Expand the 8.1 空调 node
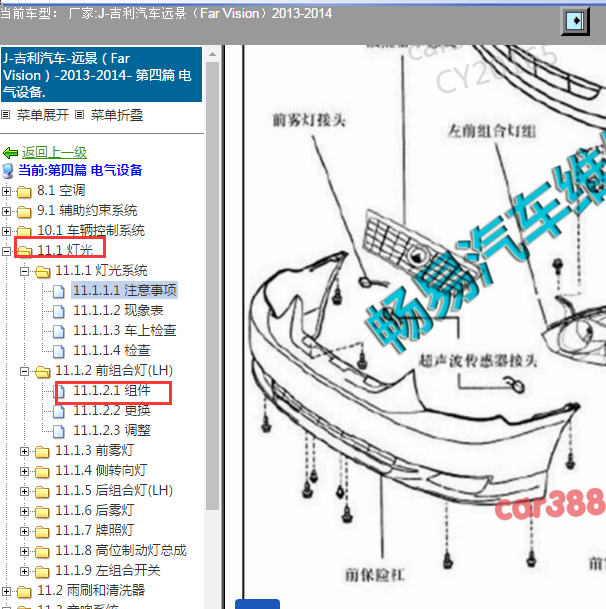Image resolution: width=606 pixels, height=609 pixels. click(x=6, y=191)
